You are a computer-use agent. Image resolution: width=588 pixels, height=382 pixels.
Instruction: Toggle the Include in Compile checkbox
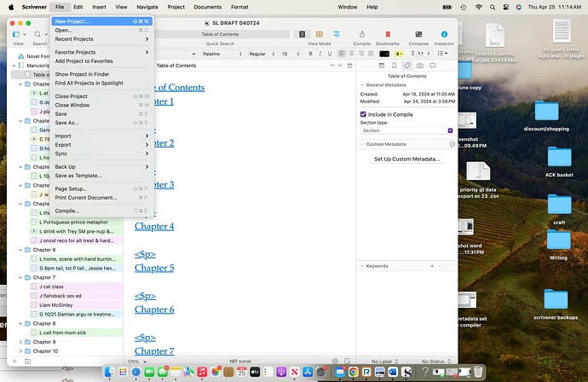point(363,114)
